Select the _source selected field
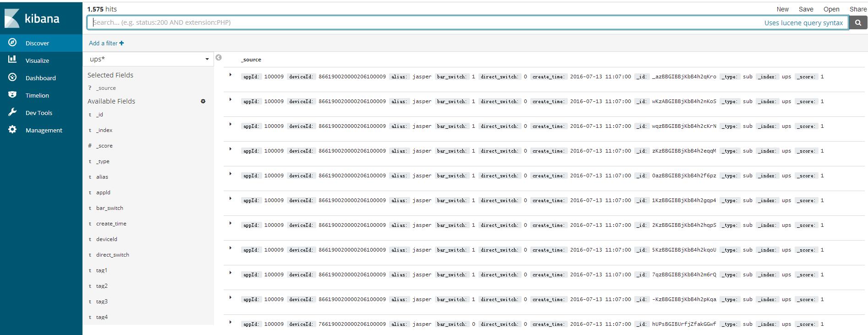 (106, 88)
